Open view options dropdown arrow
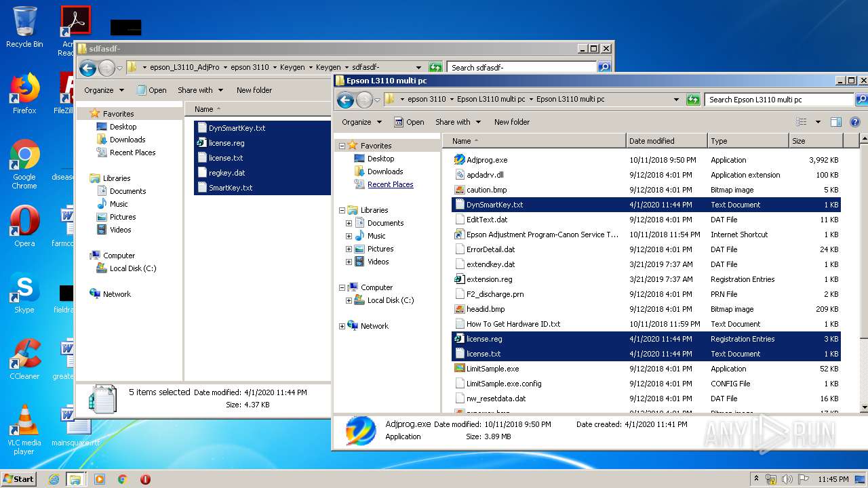The width and height of the screenshot is (868, 488). tap(818, 122)
